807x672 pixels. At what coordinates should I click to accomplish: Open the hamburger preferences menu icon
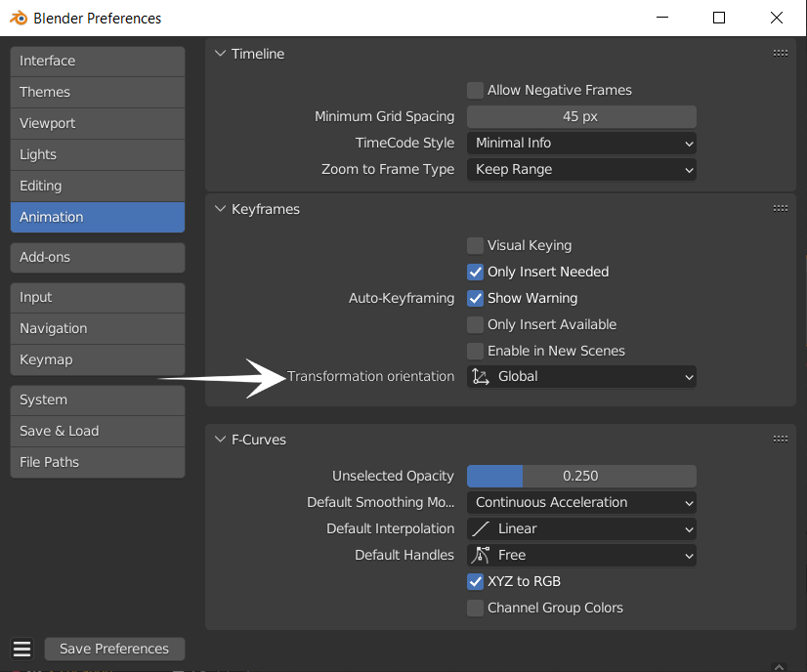(22, 649)
